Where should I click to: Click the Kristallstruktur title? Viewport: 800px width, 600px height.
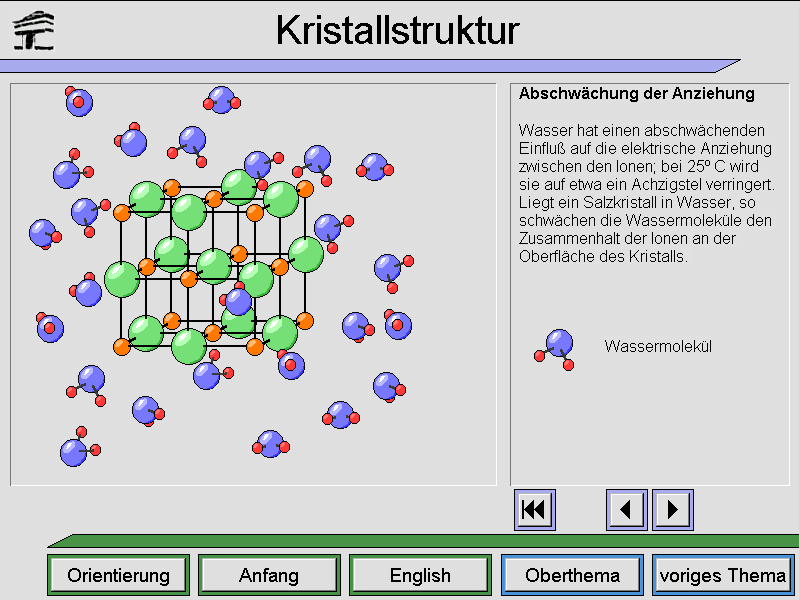pos(397,31)
